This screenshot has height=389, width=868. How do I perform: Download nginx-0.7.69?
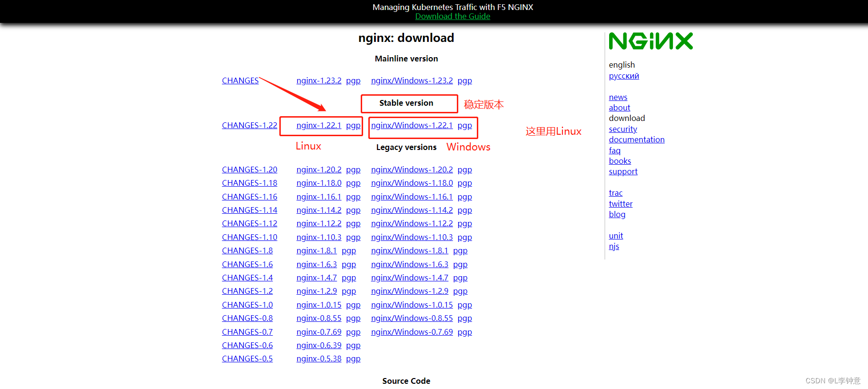(x=319, y=332)
